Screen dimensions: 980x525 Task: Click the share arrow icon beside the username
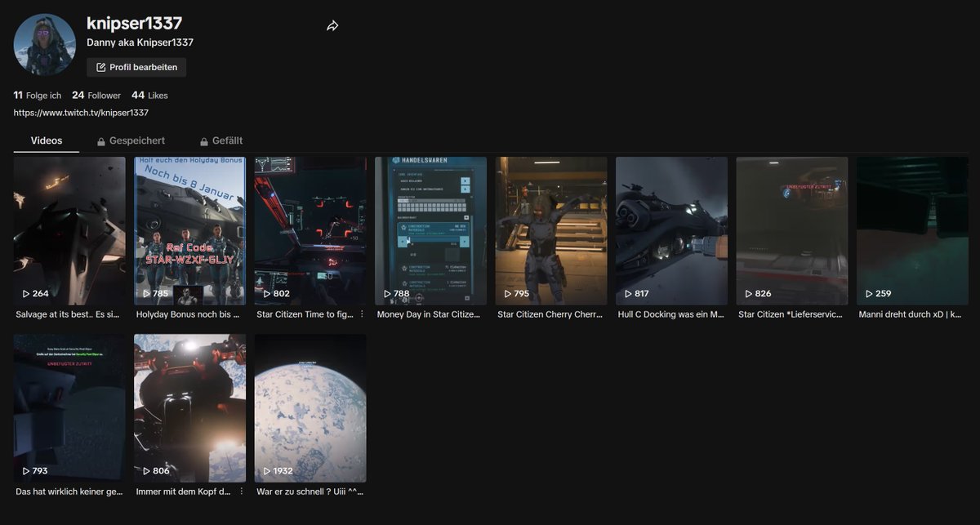click(332, 26)
